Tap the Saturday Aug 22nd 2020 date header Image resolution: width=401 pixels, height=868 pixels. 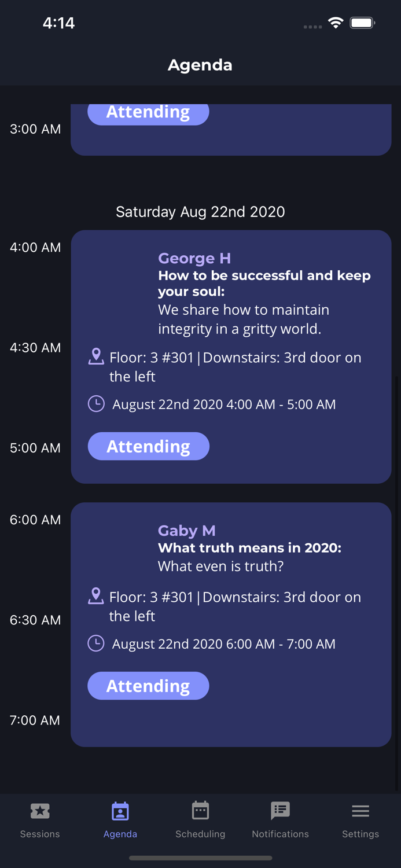click(200, 212)
